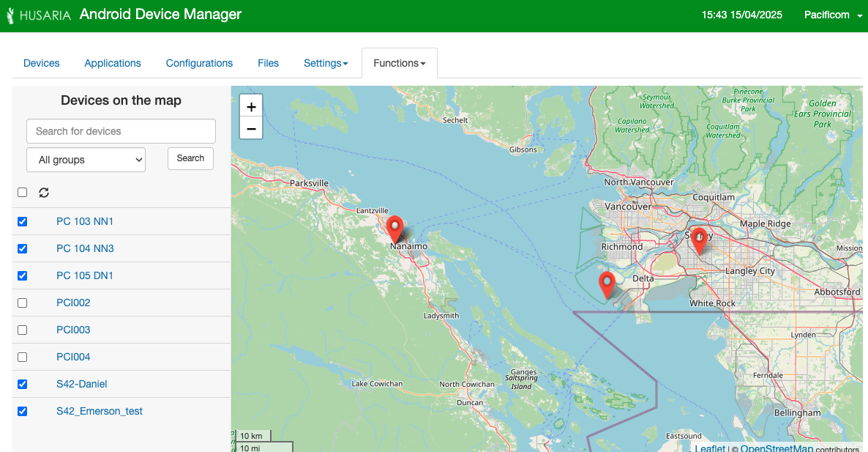The image size is (868, 452).
Task: Zoom out on the map
Action: tap(251, 128)
